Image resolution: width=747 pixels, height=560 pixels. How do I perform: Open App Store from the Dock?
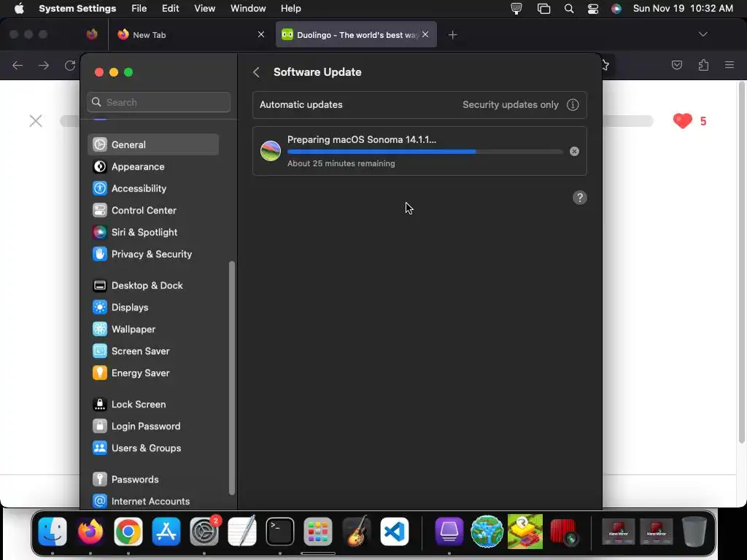(x=166, y=532)
